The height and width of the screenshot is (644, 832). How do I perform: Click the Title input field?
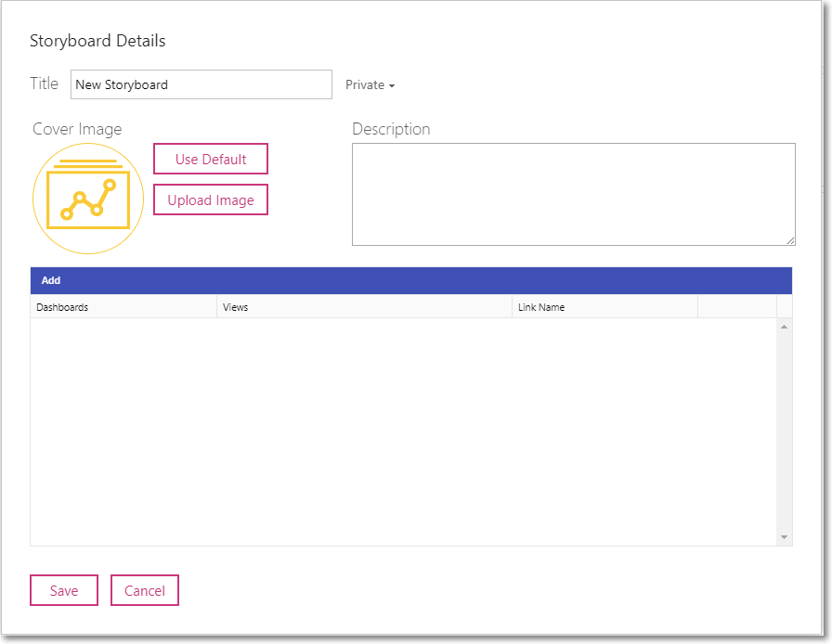tap(201, 84)
